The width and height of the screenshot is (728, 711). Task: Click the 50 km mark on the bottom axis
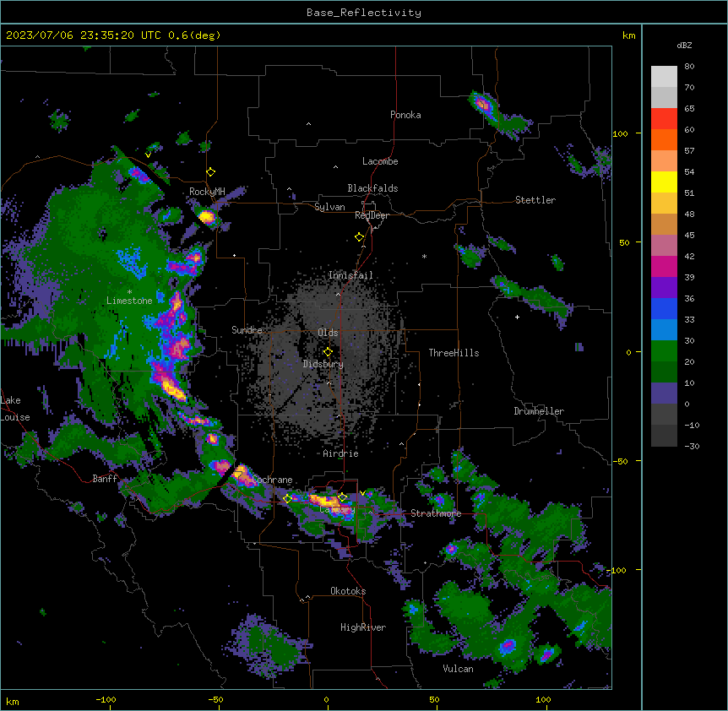(434, 699)
